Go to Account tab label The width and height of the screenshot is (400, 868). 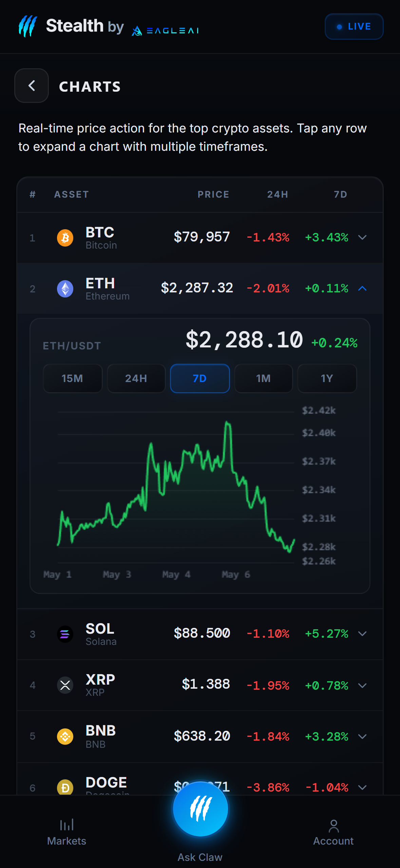(x=334, y=841)
